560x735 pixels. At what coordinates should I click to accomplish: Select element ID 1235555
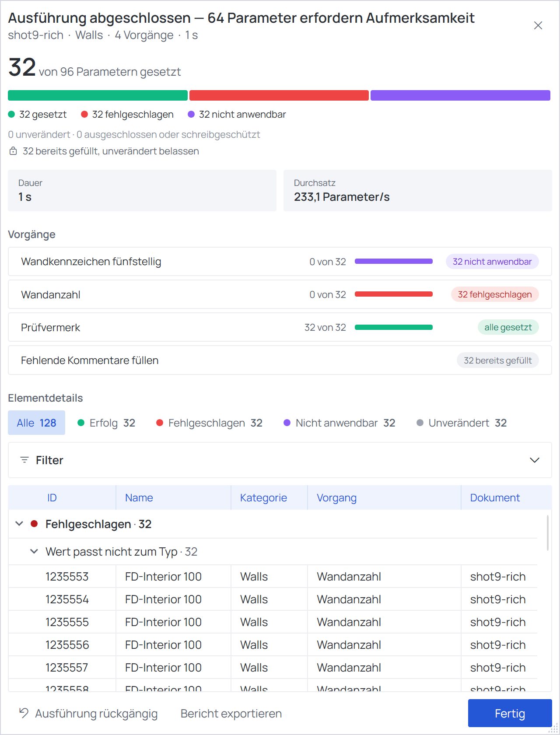(67, 622)
